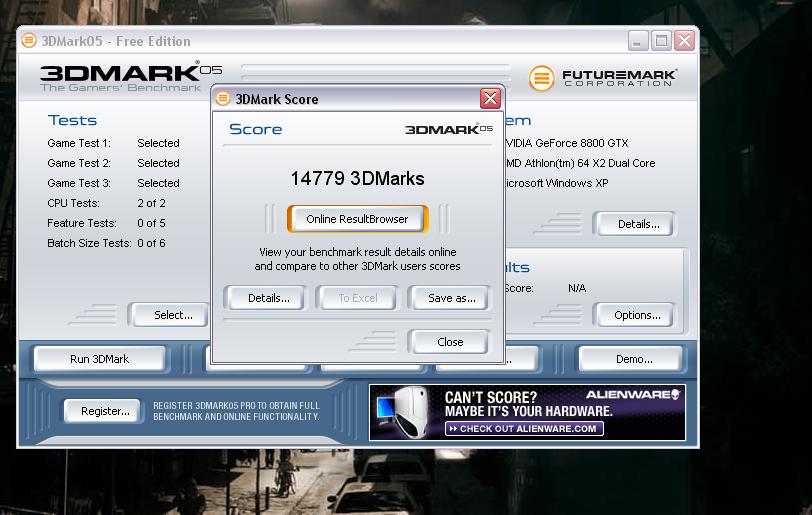Screen dimensions: 812x515
Task: Open the Alienware Can't Score banner ad
Action: click(x=527, y=412)
